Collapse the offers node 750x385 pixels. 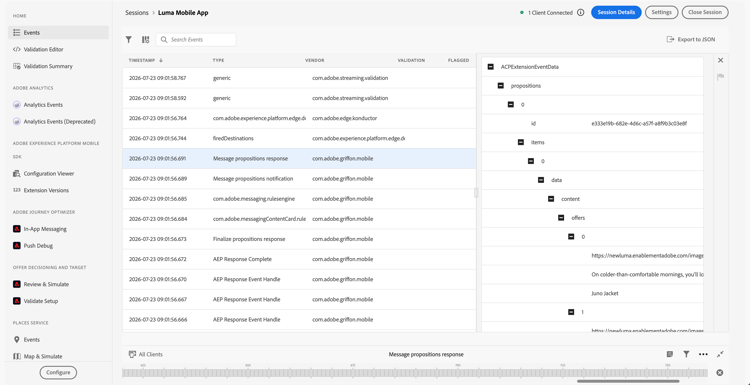click(x=561, y=218)
